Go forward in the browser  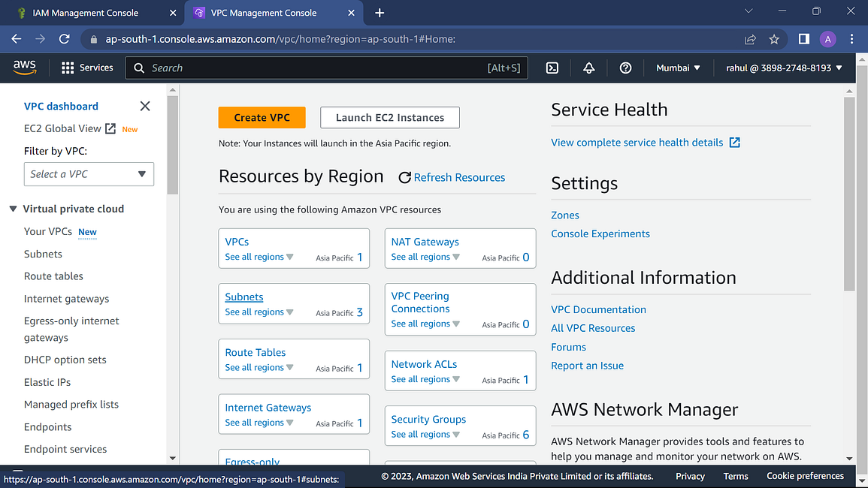(41, 39)
